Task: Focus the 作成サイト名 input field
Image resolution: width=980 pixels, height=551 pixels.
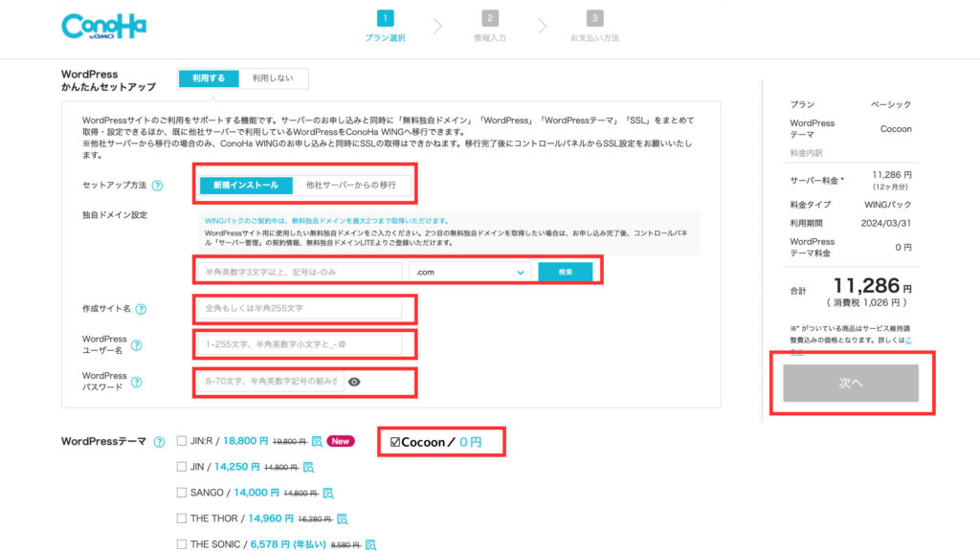Action: [x=300, y=309]
